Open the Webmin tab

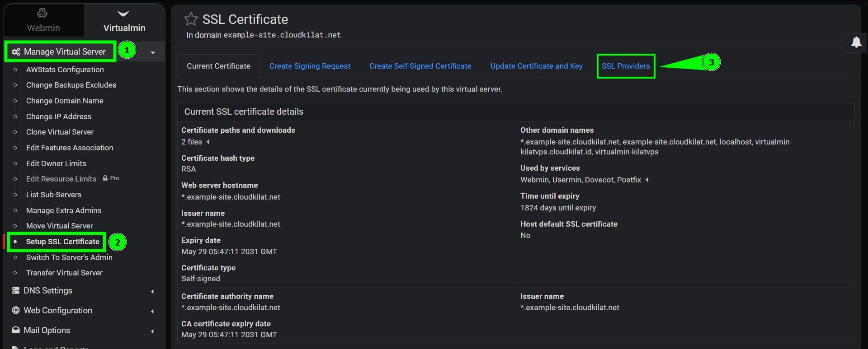(43, 20)
